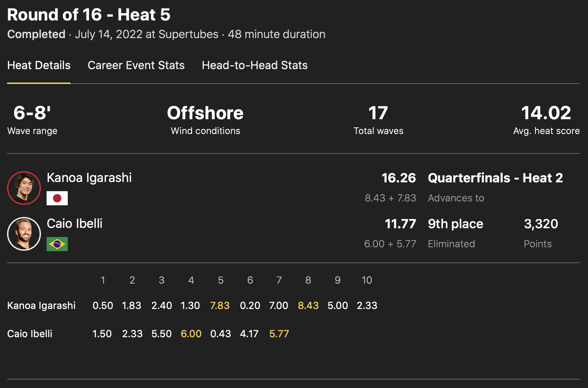588x388 pixels.
Task: Click the 9th place result label
Action: (455, 224)
